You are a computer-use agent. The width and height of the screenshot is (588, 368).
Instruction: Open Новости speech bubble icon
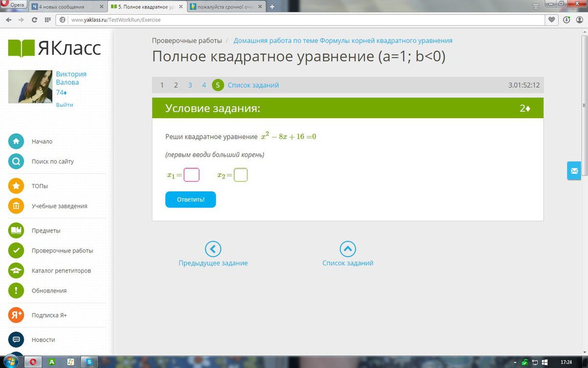click(x=16, y=340)
